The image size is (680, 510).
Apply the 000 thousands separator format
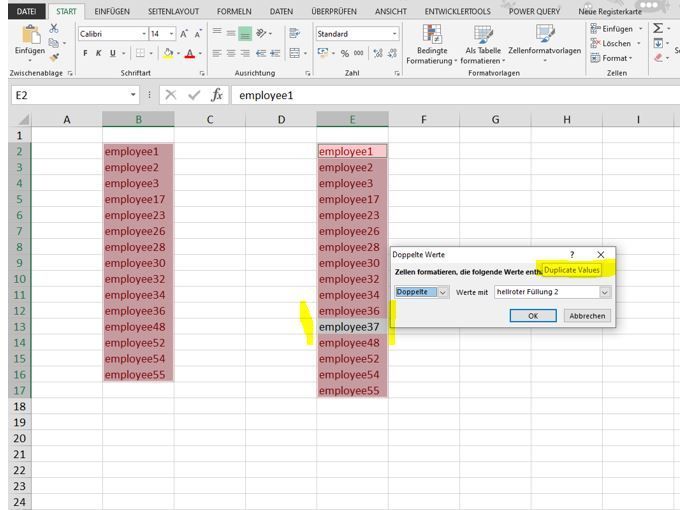coord(358,53)
